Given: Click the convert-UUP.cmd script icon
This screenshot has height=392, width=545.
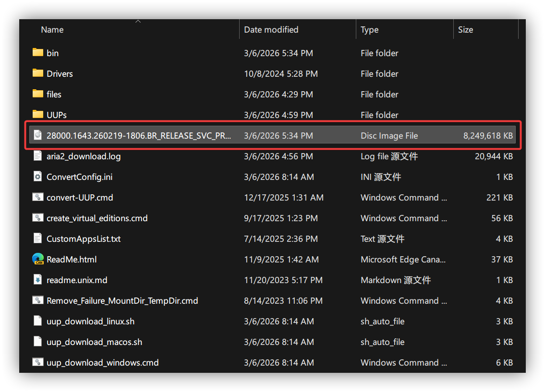Looking at the screenshot, I should [38, 198].
